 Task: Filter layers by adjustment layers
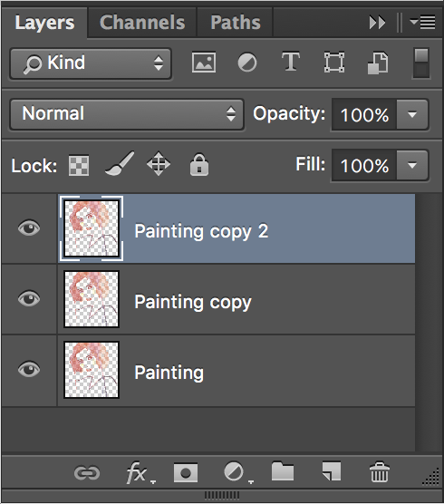coord(247,63)
